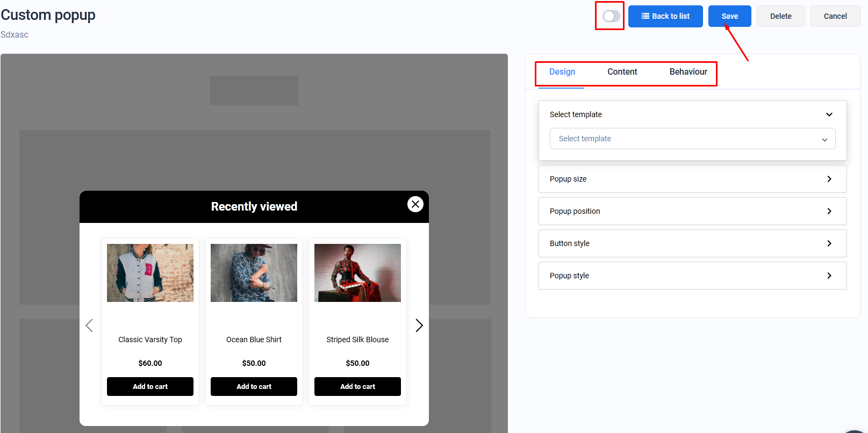Viewport: 868px width, 433px height.
Task: Close the Recently viewed popup
Action: click(x=415, y=204)
